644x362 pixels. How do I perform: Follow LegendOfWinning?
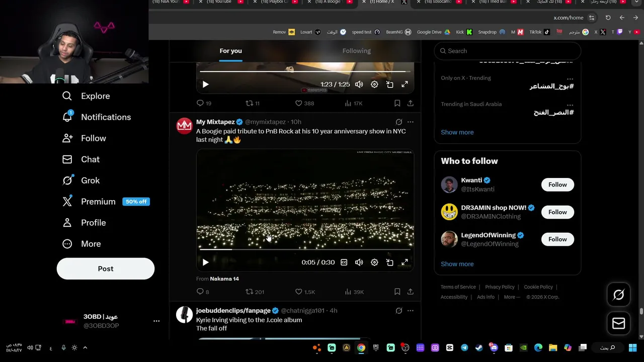pyautogui.click(x=557, y=239)
